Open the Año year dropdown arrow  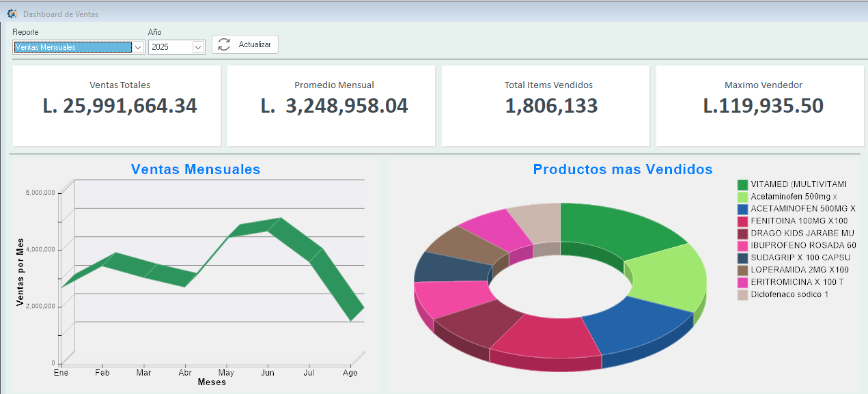click(198, 47)
